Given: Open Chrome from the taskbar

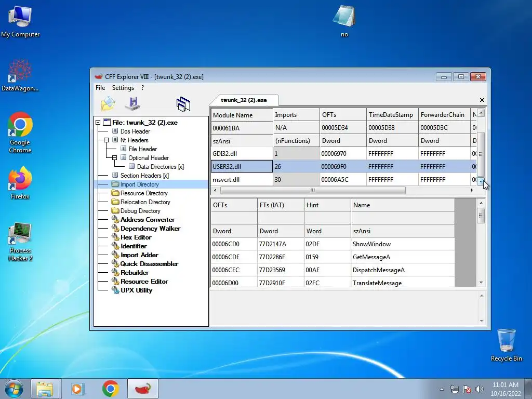Looking at the screenshot, I should pyautogui.click(x=111, y=389).
